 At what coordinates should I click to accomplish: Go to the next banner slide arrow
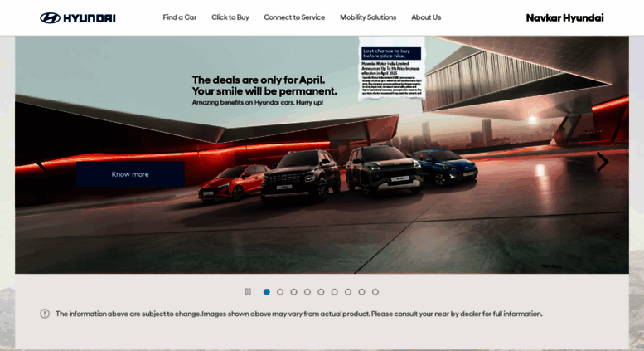point(602,162)
